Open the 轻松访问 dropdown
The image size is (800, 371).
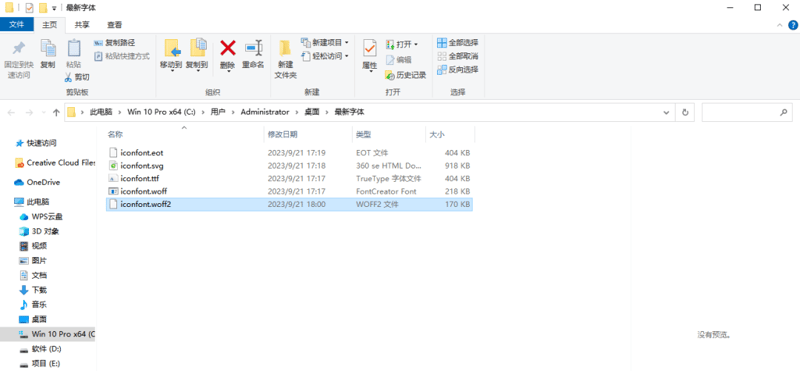325,56
